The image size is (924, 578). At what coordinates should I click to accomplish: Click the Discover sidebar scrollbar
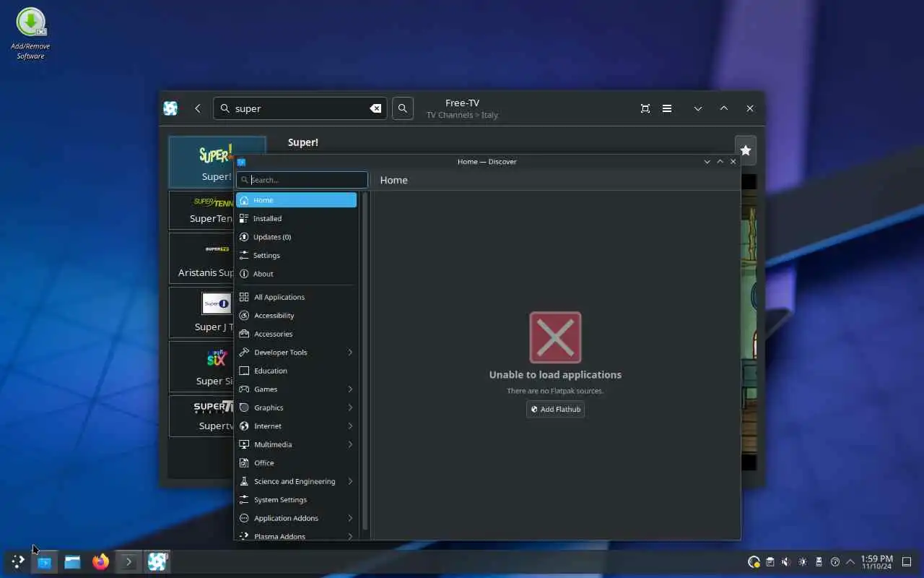coord(365,361)
